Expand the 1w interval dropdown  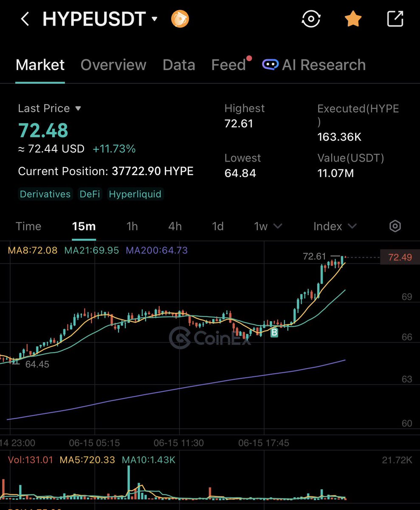pyautogui.click(x=268, y=226)
